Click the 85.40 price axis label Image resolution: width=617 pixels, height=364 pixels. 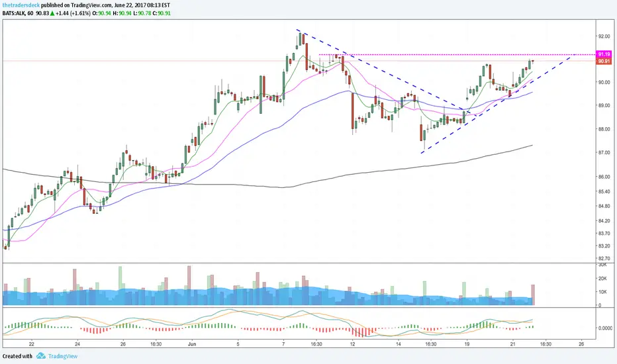tap(604, 191)
